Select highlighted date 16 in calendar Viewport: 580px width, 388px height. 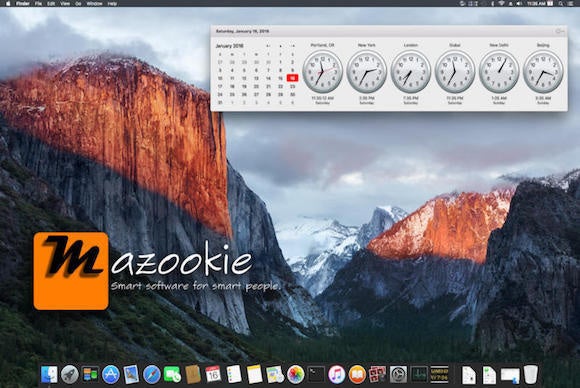tap(293, 78)
